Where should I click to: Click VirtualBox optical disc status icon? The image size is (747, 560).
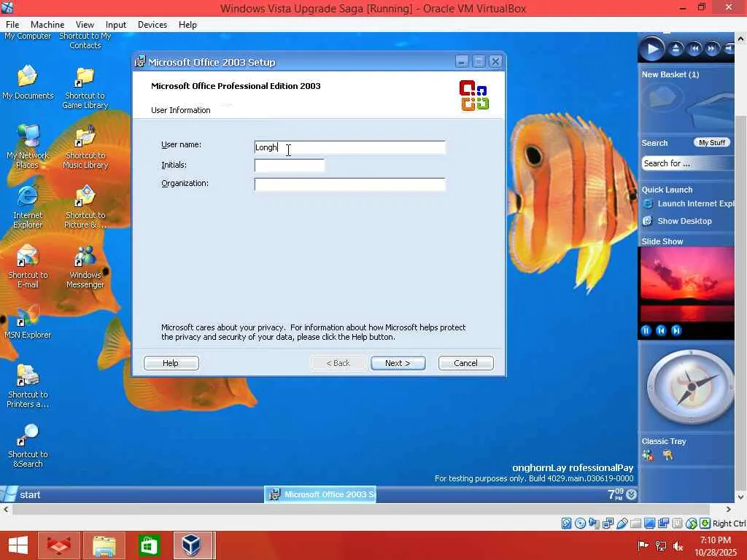[x=580, y=524]
